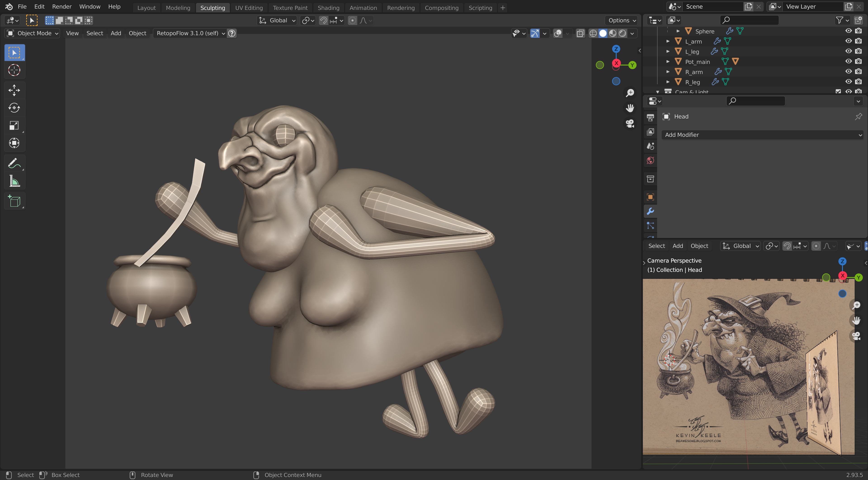Activate the Move tool

(14, 90)
